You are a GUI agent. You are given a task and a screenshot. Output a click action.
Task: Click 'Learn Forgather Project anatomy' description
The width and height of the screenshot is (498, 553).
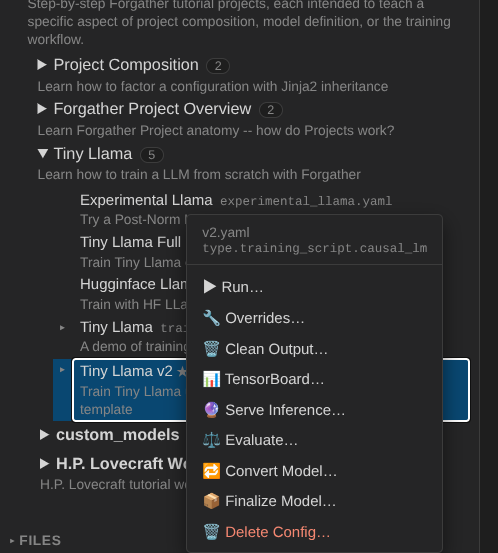point(216,130)
